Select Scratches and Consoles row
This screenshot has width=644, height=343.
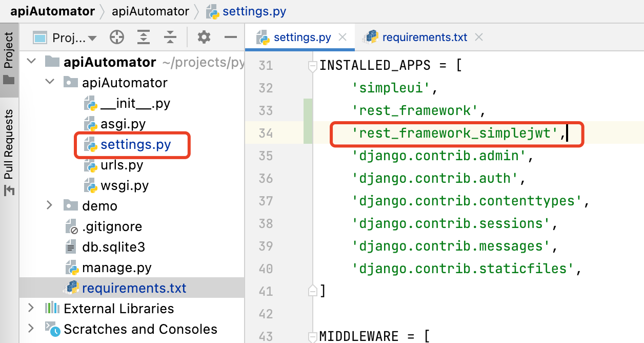(x=132, y=329)
